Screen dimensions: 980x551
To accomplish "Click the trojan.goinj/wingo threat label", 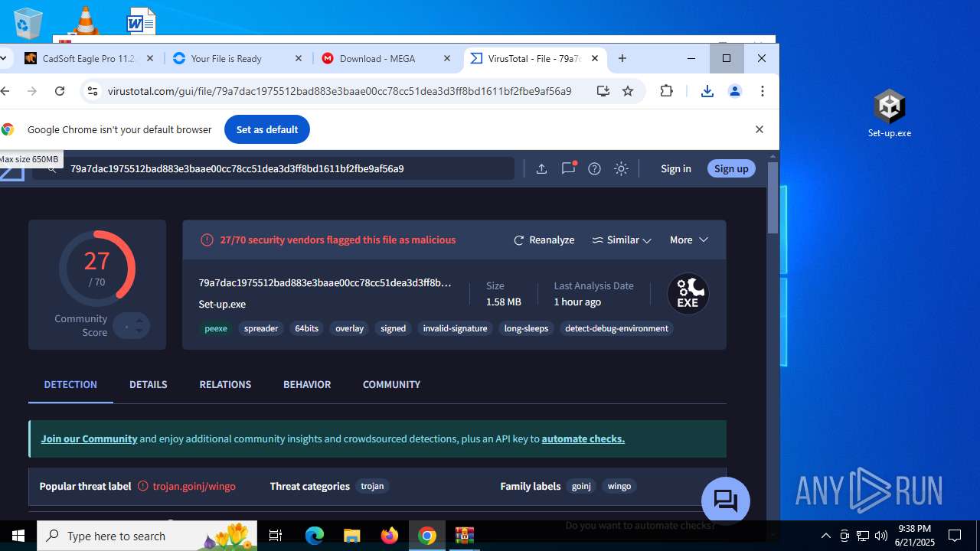I will 194,486.
